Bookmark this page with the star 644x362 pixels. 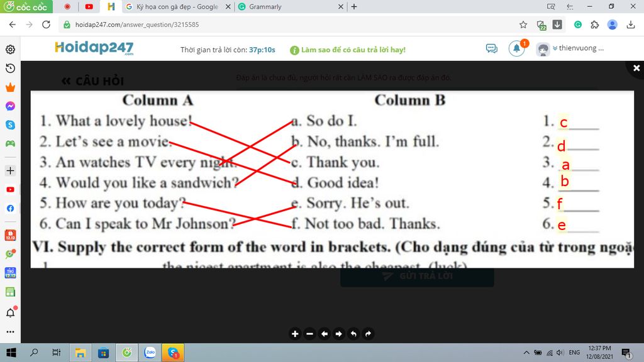523,25
